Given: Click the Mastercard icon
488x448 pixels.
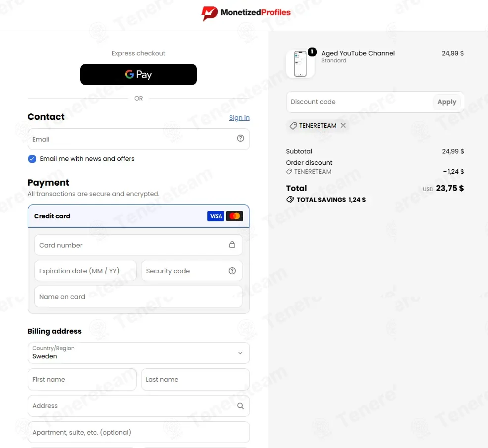Looking at the screenshot, I should [235, 216].
